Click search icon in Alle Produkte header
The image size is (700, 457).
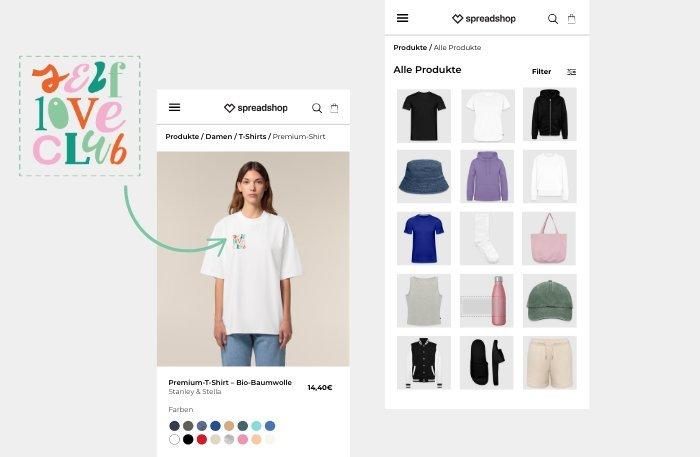pos(553,19)
